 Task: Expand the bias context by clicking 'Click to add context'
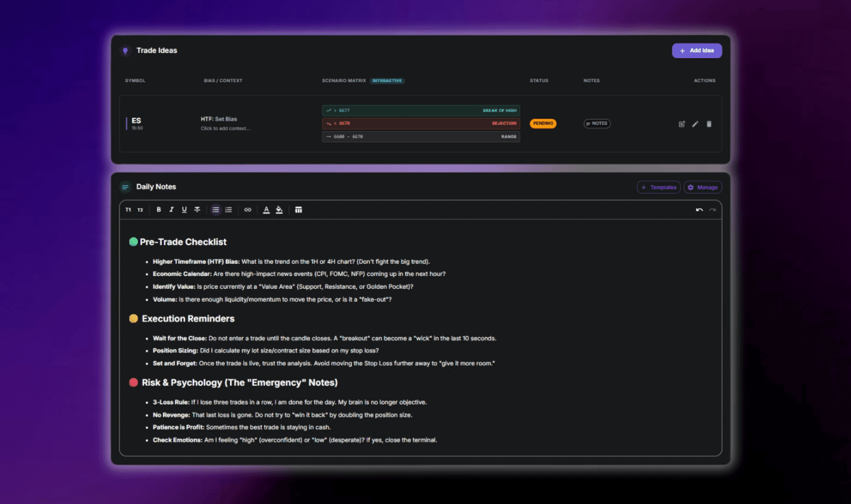click(225, 128)
